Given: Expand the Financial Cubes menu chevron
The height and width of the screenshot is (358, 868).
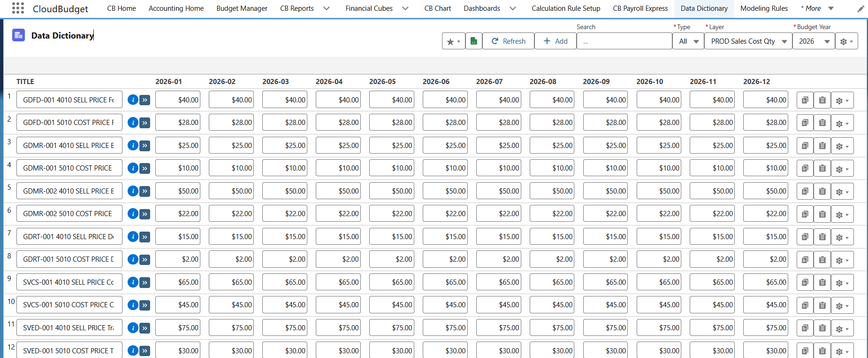Looking at the screenshot, I should click(x=405, y=8).
